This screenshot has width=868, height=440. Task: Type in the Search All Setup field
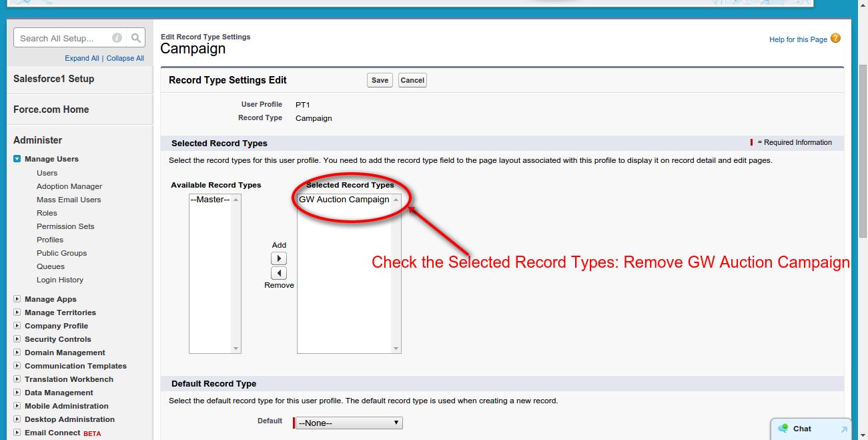63,38
